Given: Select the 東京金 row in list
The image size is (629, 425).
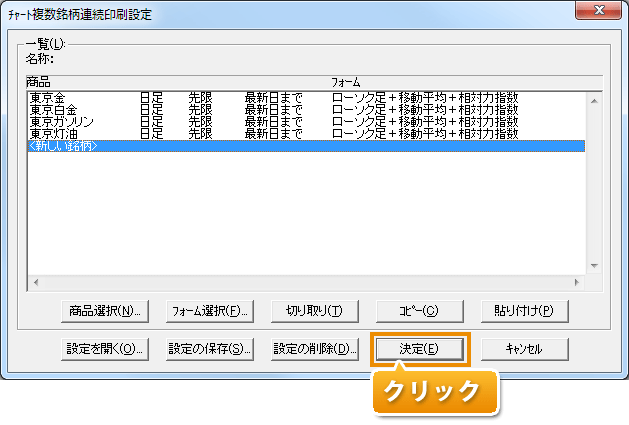Looking at the screenshot, I should tap(48, 98).
